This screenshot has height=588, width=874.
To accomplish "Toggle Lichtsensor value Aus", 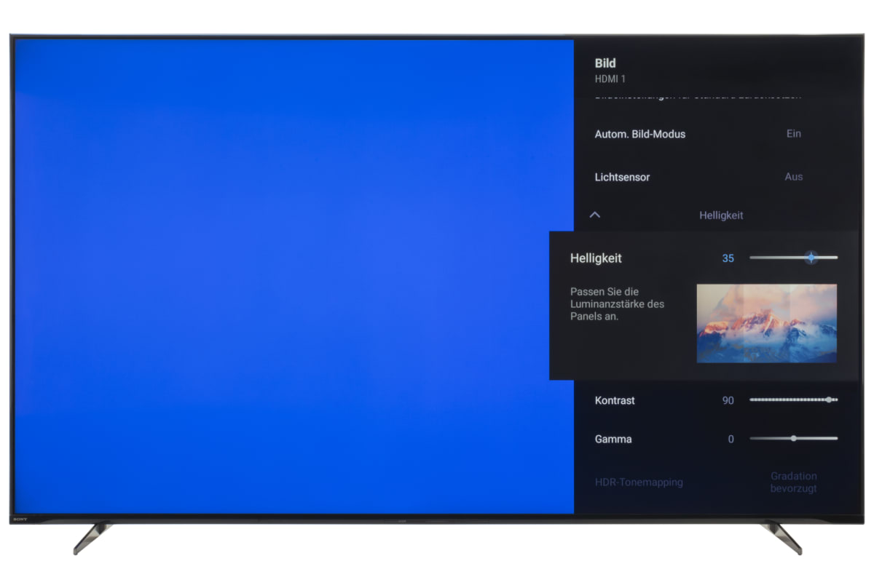I will [794, 177].
